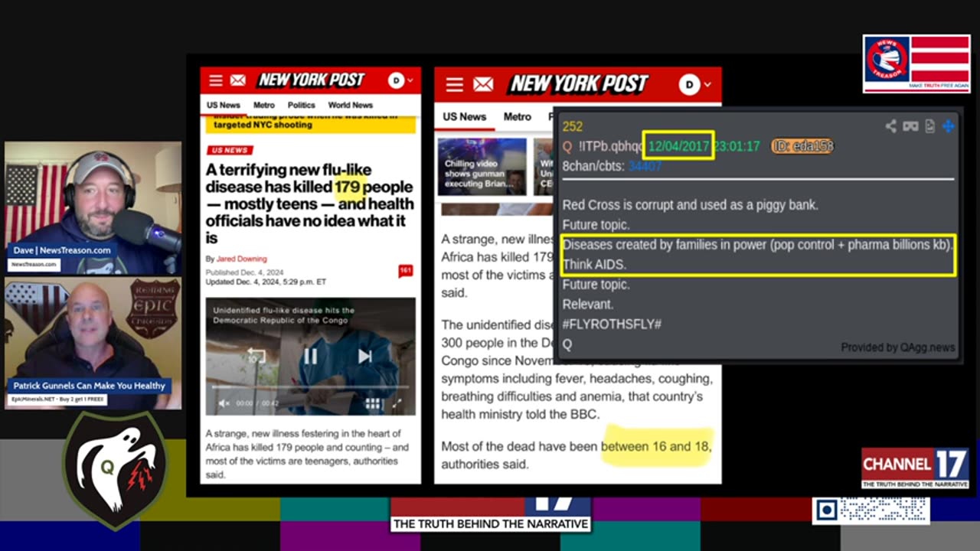Enter fullscreen on the video player

(x=397, y=403)
